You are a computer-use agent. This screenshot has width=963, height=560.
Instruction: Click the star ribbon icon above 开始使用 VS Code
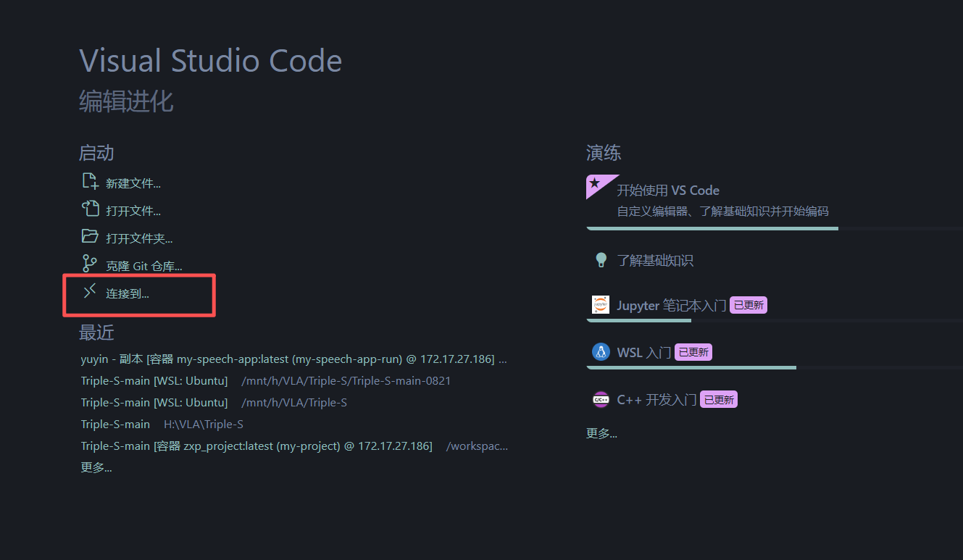(599, 187)
